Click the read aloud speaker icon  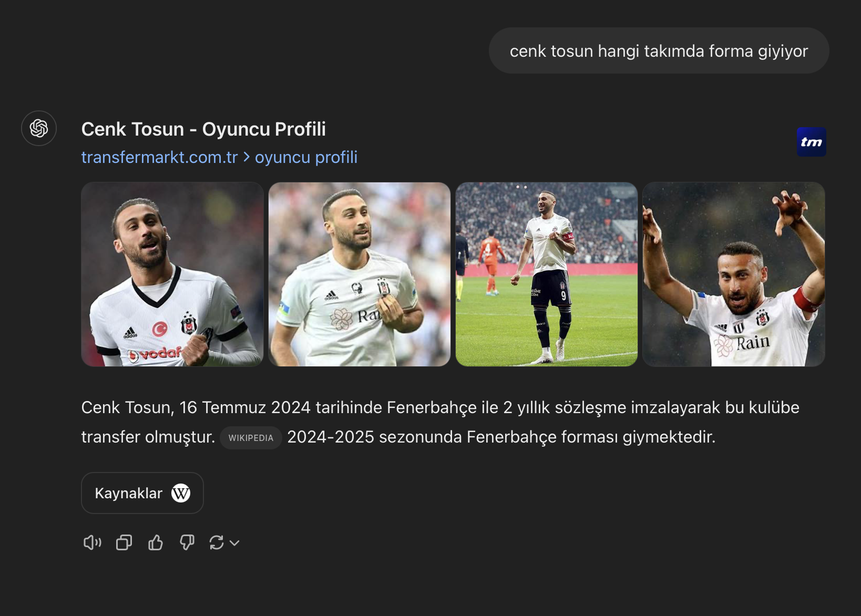(x=93, y=542)
